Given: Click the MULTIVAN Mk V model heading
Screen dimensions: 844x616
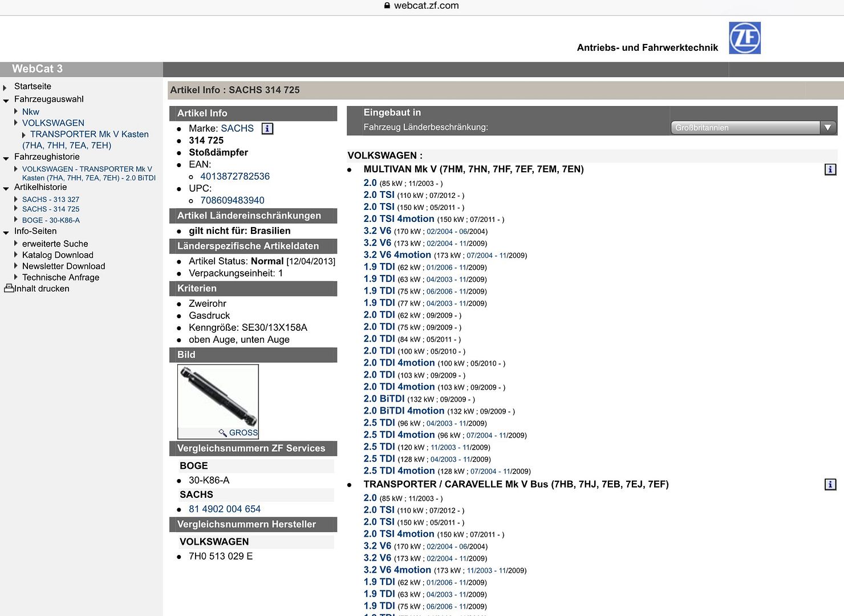Looking at the screenshot, I should click(x=474, y=169).
